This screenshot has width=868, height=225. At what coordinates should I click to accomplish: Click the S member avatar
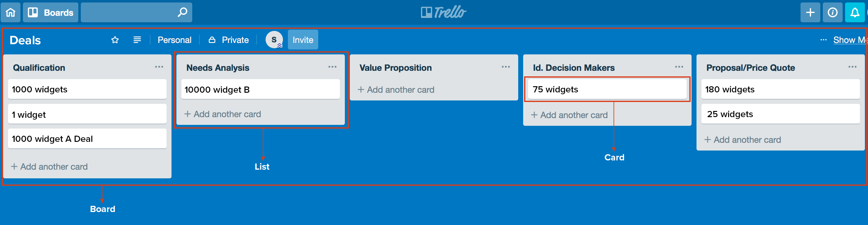click(x=274, y=40)
